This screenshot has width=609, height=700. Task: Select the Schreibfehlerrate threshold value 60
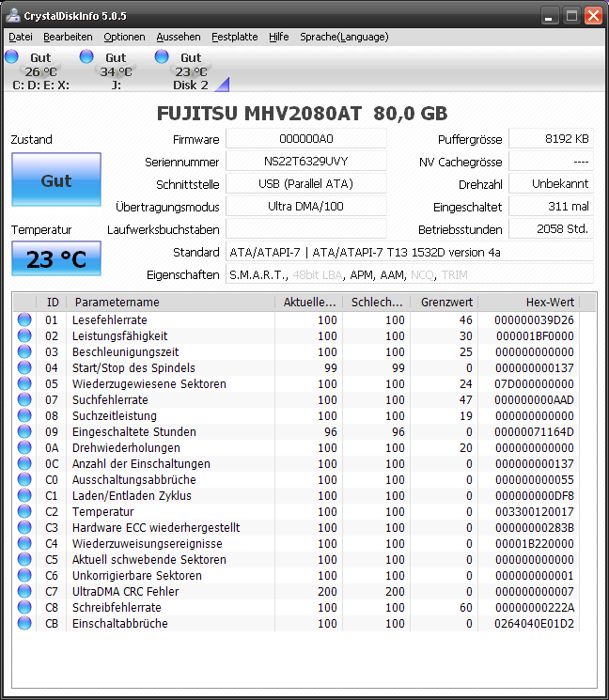pyautogui.click(x=466, y=608)
